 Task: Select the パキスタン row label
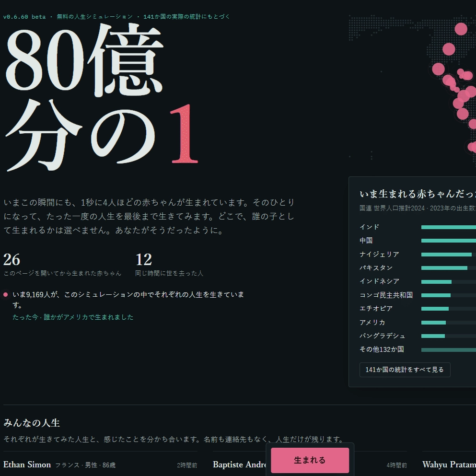(x=376, y=268)
